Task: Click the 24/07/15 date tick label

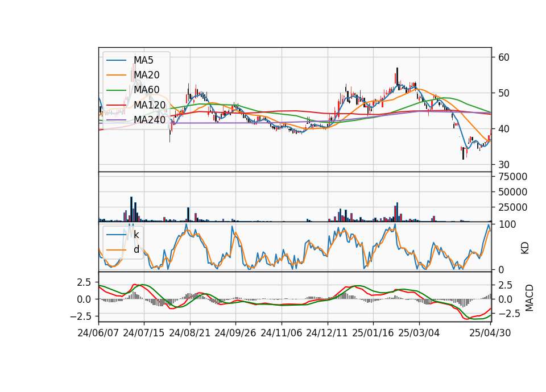Action: (x=144, y=333)
